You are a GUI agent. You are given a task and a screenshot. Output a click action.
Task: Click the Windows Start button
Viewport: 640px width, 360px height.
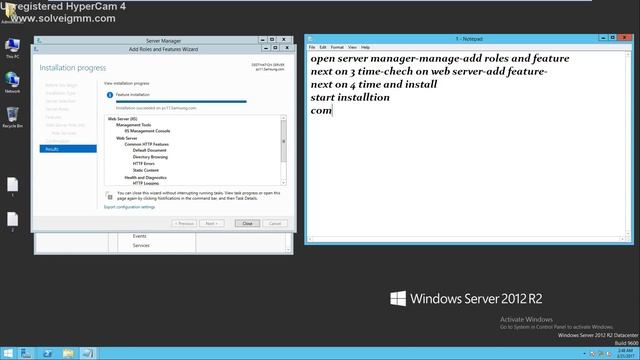coord(8,353)
